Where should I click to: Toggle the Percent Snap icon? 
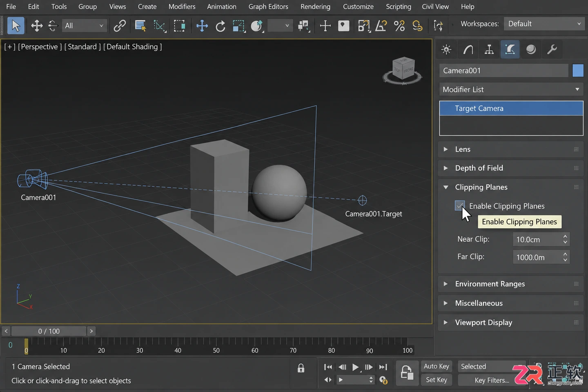pyautogui.click(x=399, y=26)
